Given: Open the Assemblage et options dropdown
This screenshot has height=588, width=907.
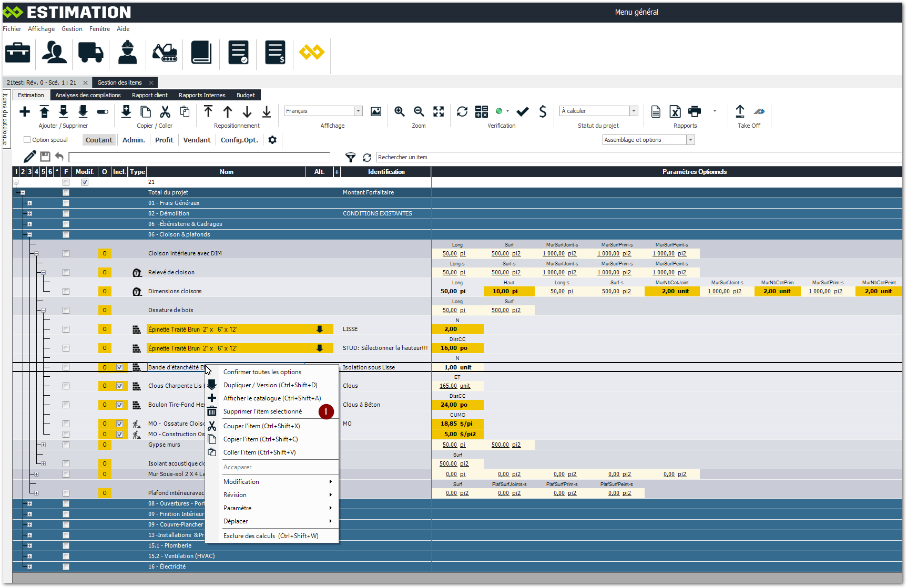Looking at the screenshot, I should (690, 140).
